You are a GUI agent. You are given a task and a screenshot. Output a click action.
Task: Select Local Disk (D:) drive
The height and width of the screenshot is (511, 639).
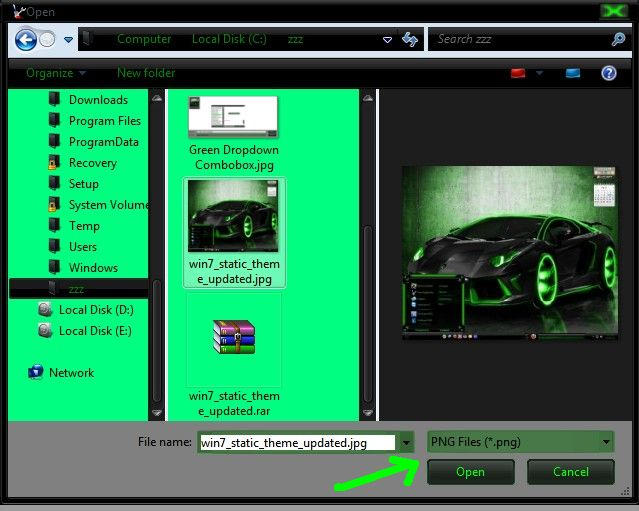point(96,310)
